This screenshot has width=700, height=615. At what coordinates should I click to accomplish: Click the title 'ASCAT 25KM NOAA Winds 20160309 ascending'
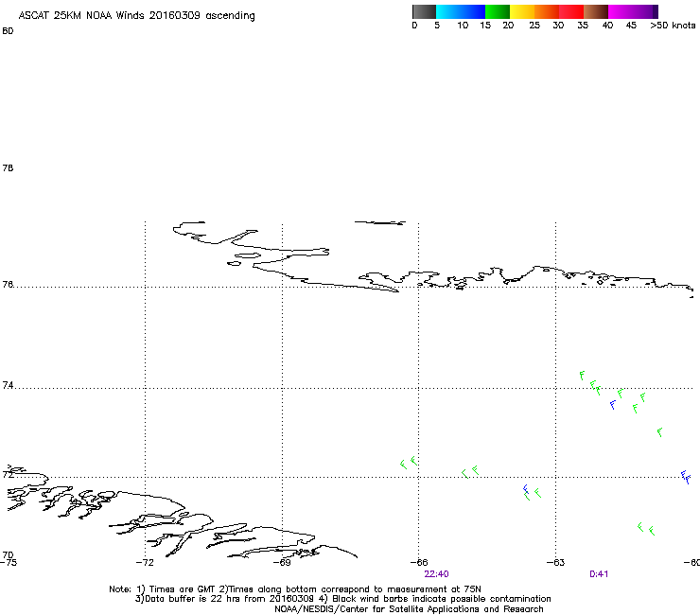click(x=136, y=16)
